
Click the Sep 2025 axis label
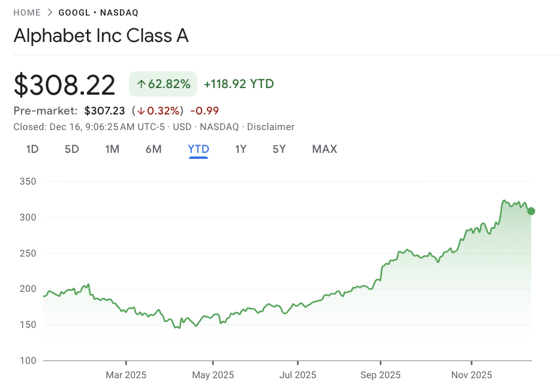pos(380,375)
